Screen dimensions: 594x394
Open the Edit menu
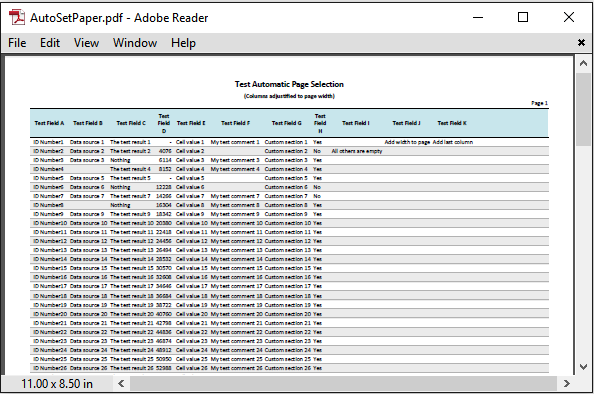[50, 43]
